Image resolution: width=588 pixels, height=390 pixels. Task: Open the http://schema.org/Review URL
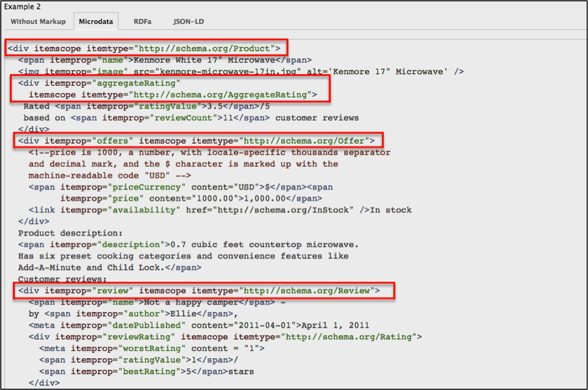coord(313,290)
